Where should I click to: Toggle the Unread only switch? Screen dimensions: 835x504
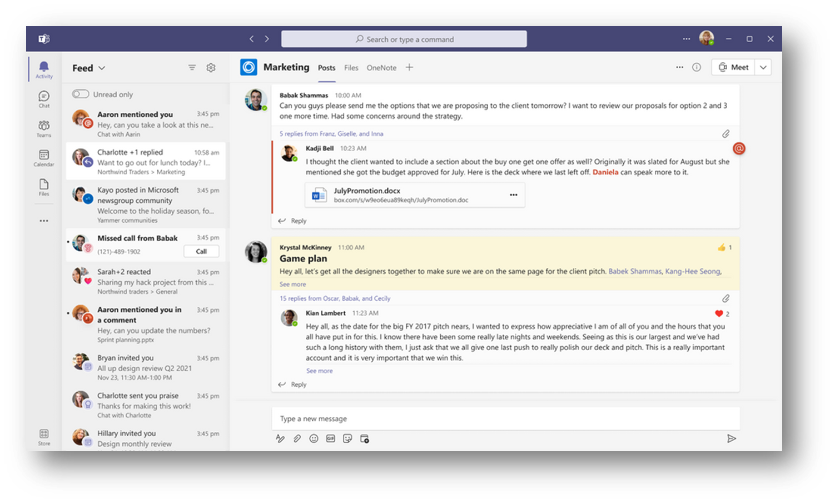[x=81, y=94]
